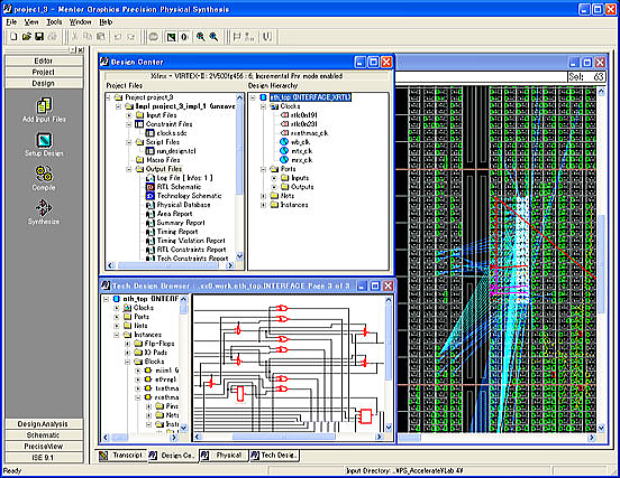This screenshot has height=478, width=620.
Task: Expand IO Pads in Tech Design Browser
Action: [127, 353]
